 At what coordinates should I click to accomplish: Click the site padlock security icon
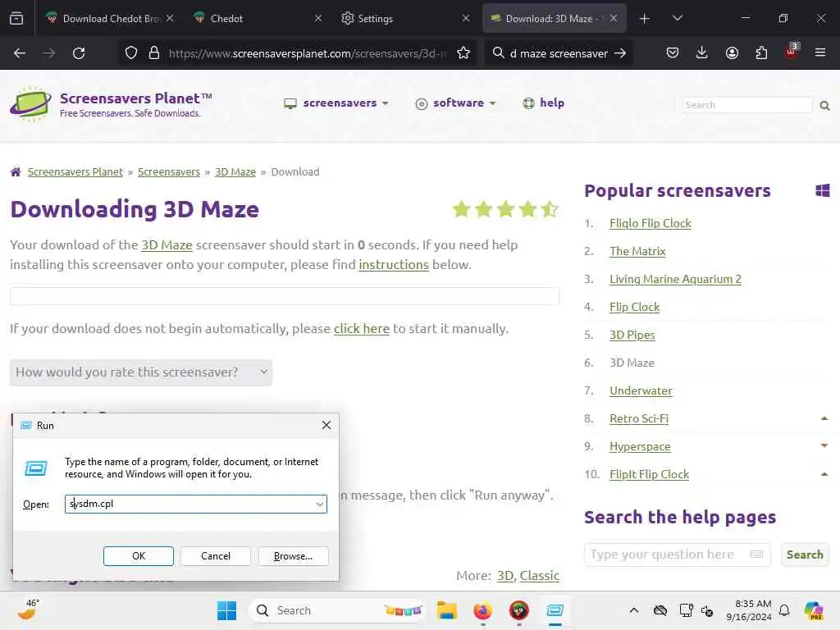point(154,53)
